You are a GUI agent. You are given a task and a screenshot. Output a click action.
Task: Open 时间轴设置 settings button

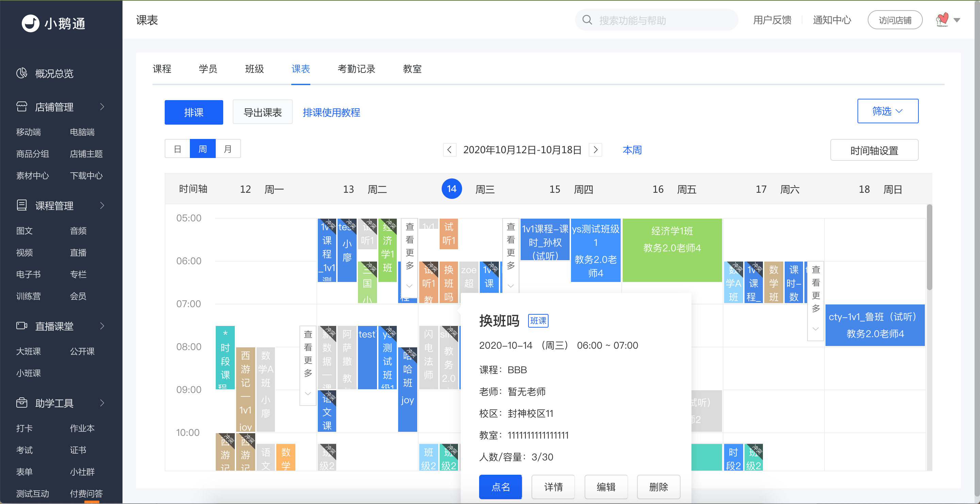click(874, 151)
